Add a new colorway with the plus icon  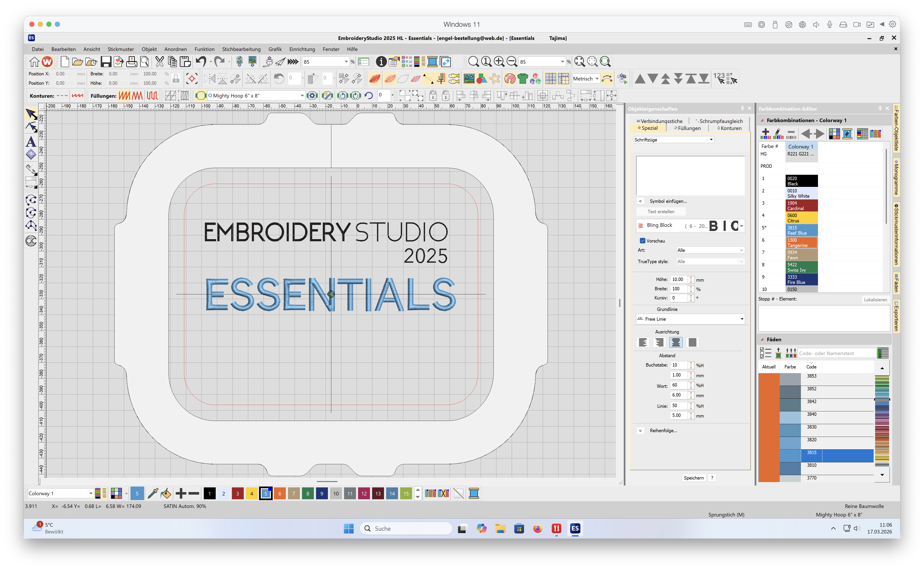(x=765, y=133)
